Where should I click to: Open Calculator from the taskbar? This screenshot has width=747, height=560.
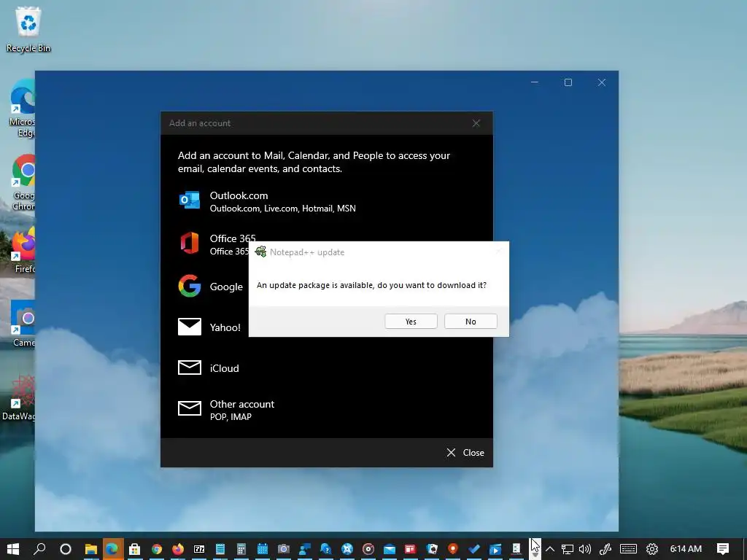(x=241, y=549)
